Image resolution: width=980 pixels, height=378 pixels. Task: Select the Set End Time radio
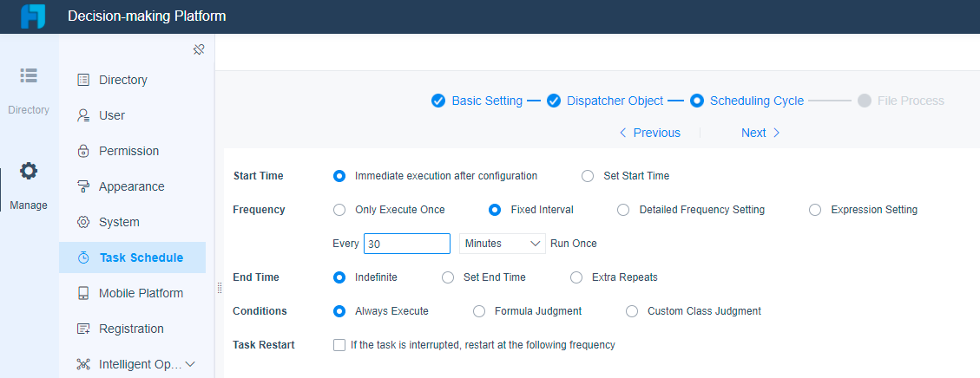[448, 277]
